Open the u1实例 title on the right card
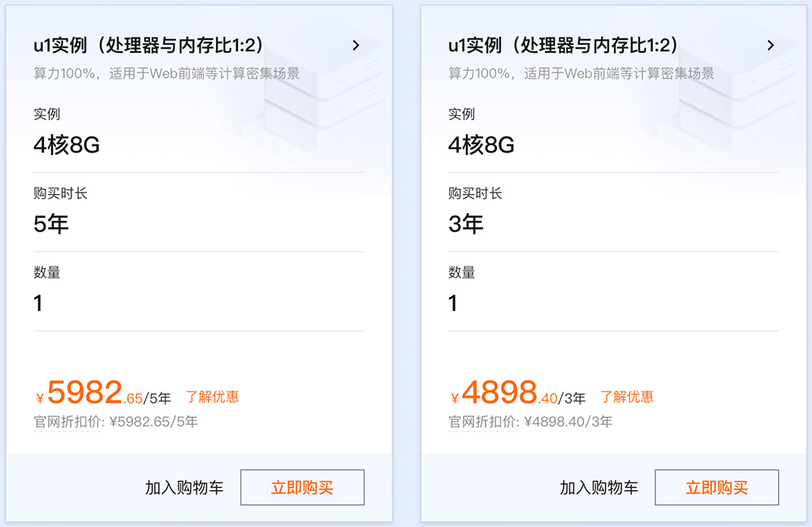The width and height of the screenshot is (812, 527). point(563,45)
